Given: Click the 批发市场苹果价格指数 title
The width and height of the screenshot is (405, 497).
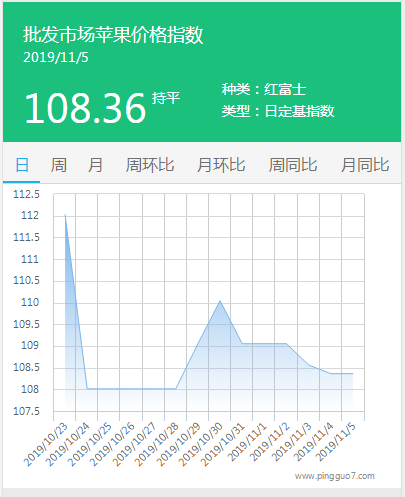Looking at the screenshot, I should [113, 35].
